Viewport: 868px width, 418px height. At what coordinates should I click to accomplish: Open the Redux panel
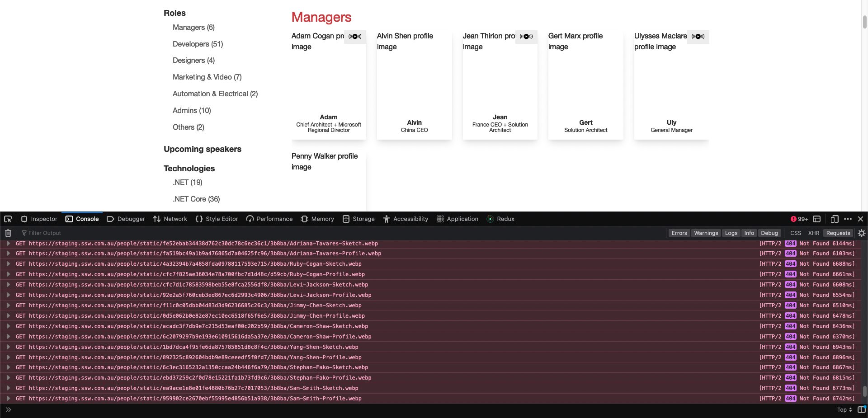pyautogui.click(x=500, y=219)
